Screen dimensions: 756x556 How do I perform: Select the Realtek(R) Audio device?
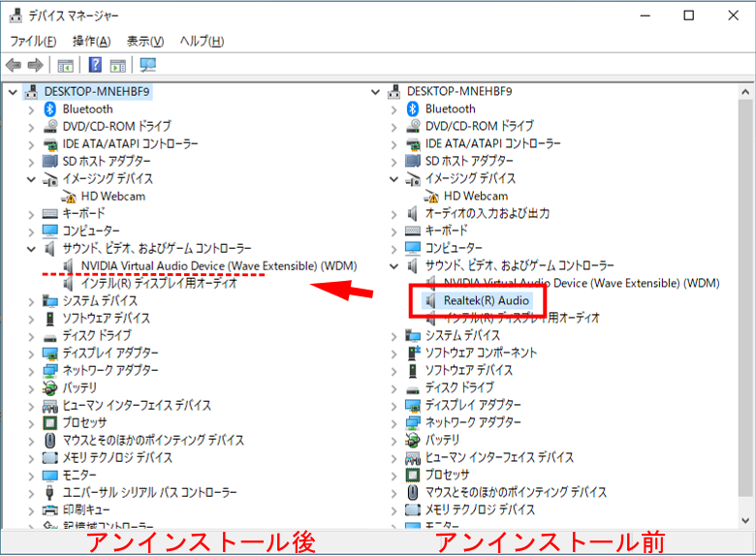point(486,300)
